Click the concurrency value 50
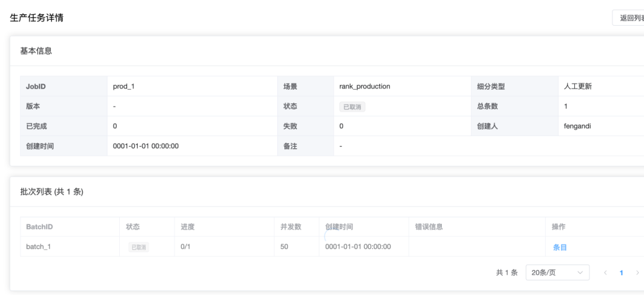644x295 pixels. pos(284,247)
